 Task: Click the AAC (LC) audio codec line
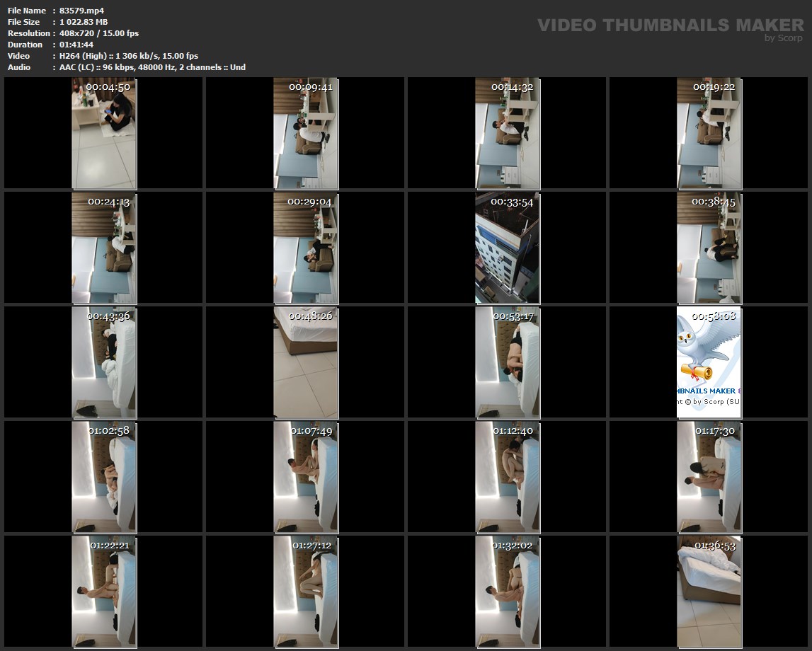(152, 67)
